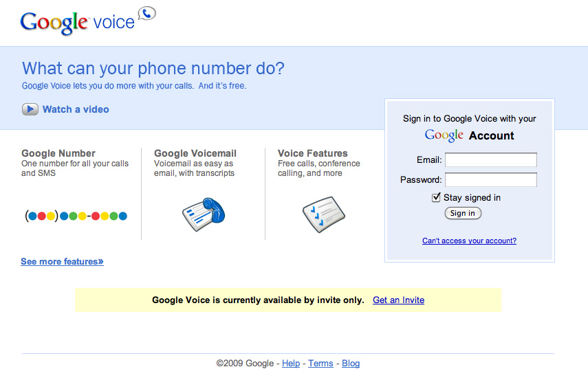Image resolution: width=588 pixels, height=389 pixels.
Task: Click the Voice Features checklist icon
Action: (x=323, y=214)
